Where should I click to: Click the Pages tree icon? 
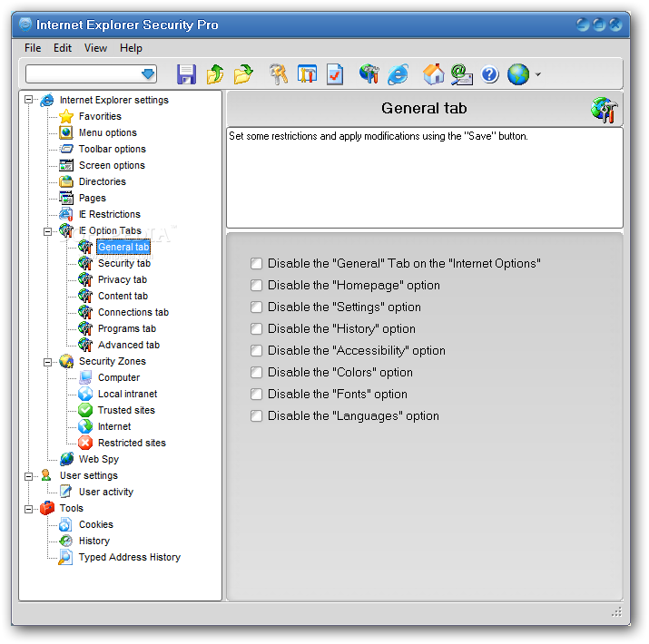coord(66,198)
